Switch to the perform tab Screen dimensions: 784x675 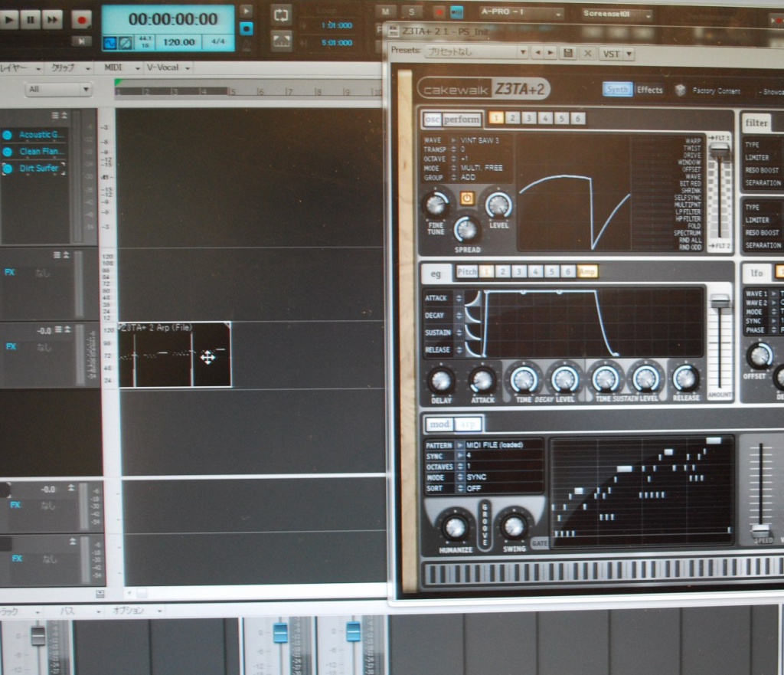coord(462,120)
